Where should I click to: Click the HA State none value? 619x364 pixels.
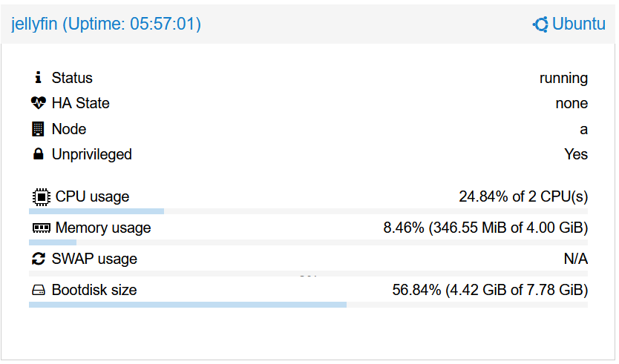coord(571,103)
